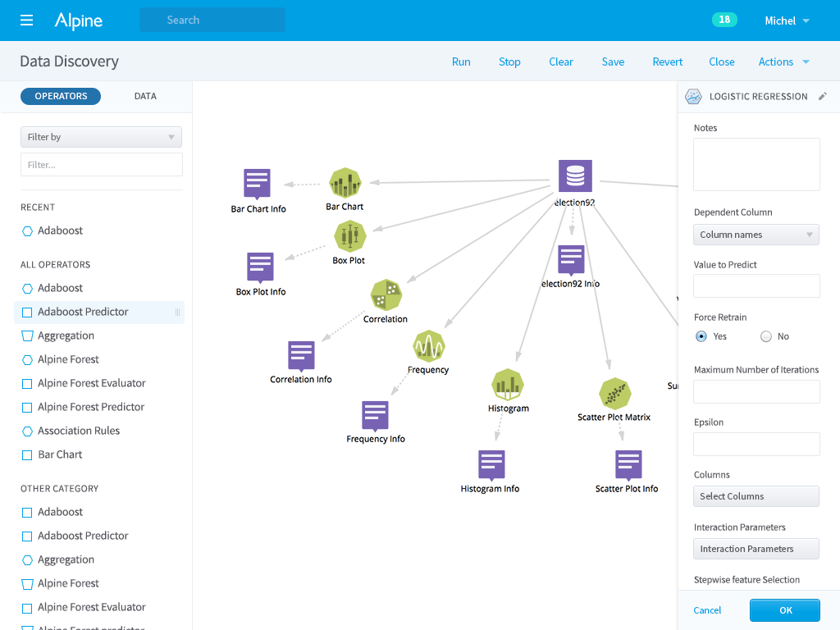Click the Cancel link
This screenshot has width=840, height=630.
click(707, 610)
